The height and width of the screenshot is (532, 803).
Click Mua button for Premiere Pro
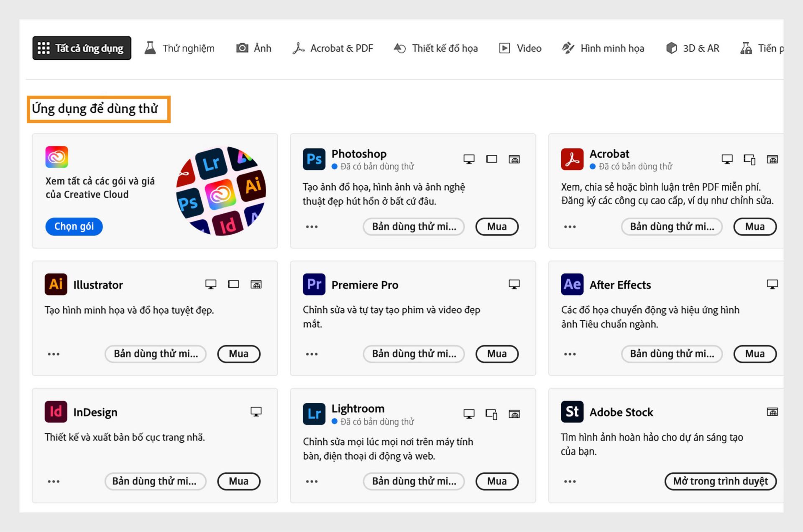(497, 354)
